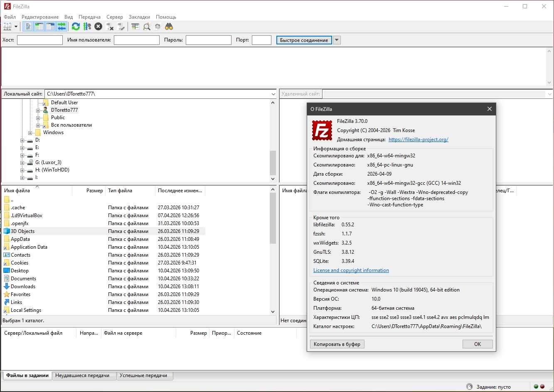Open the directory listing filters icon
The width and height of the screenshot is (554, 392).
click(x=135, y=27)
